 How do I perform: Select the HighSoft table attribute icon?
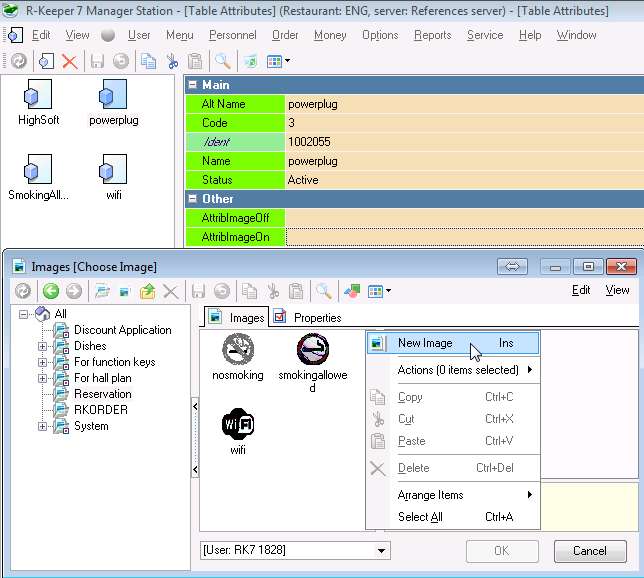click(x=38, y=103)
